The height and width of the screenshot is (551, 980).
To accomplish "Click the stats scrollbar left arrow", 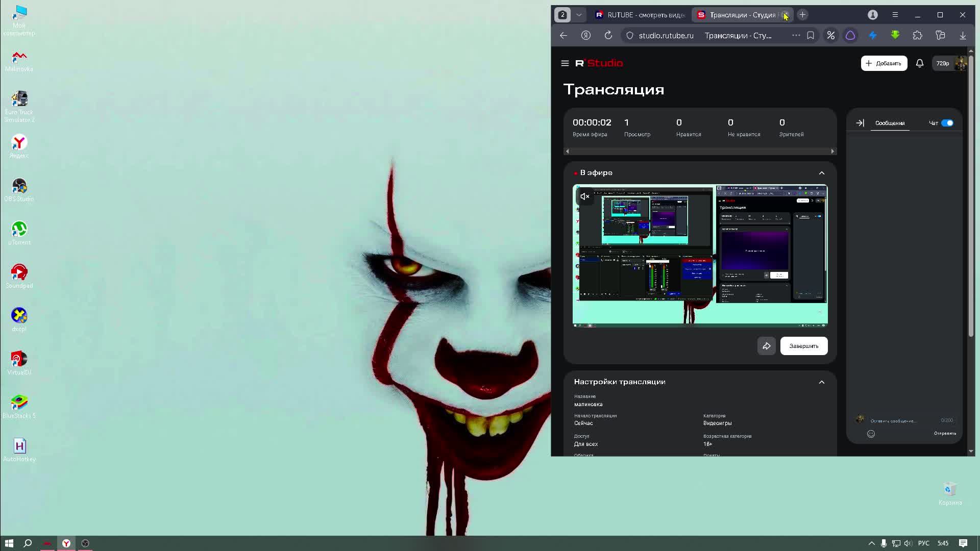I will click(x=567, y=152).
